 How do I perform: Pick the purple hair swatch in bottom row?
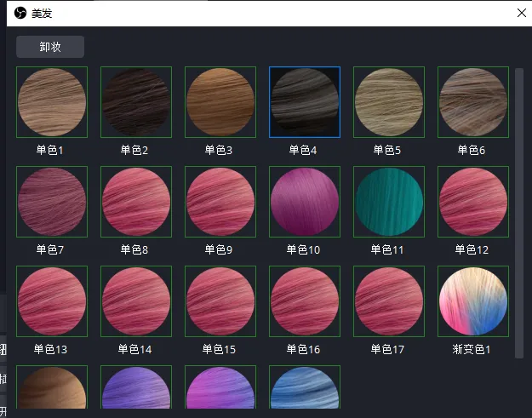136,387
